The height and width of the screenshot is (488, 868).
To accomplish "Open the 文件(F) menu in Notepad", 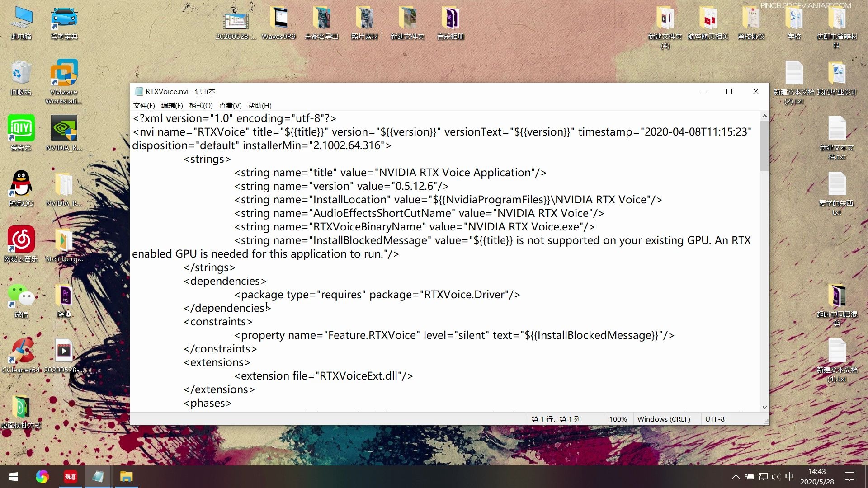I will [144, 105].
